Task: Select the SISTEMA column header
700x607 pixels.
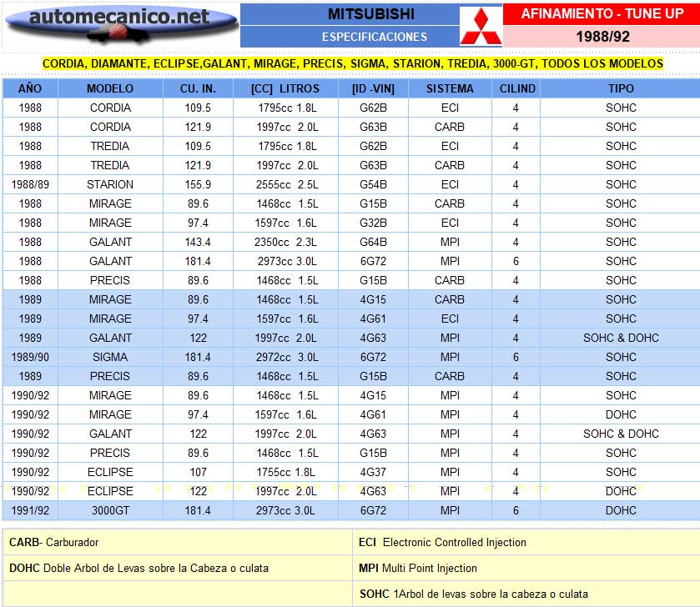Action: (450, 88)
